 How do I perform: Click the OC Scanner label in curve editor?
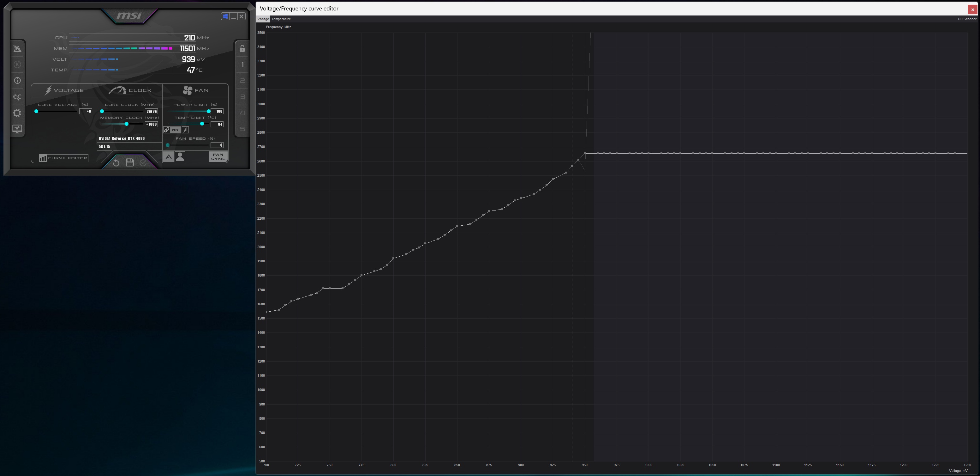pos(967,19)
